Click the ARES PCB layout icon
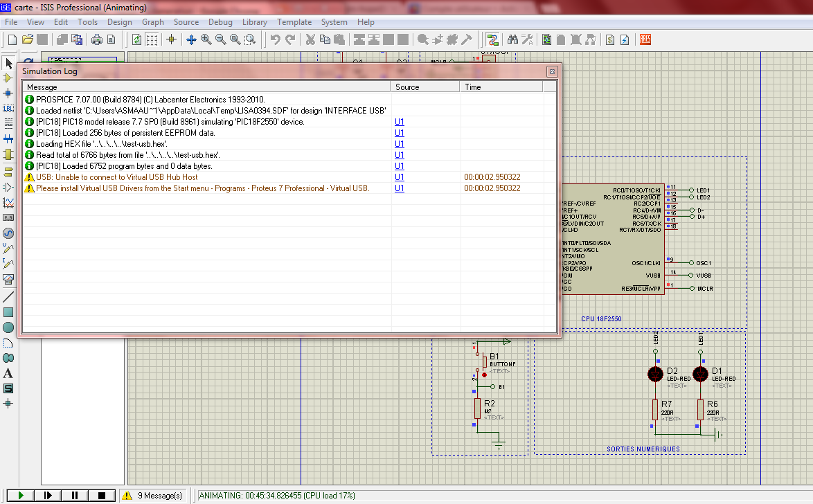The image size is (813, 504). [645, 39]
